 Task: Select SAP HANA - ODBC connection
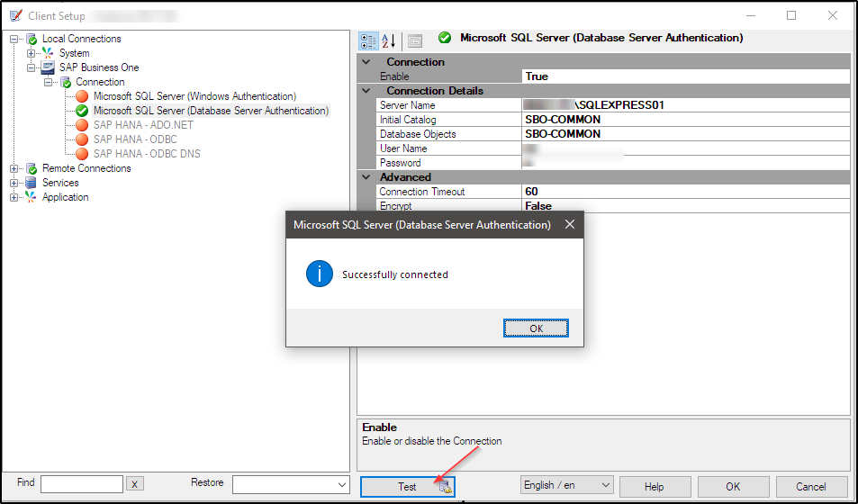135,139
